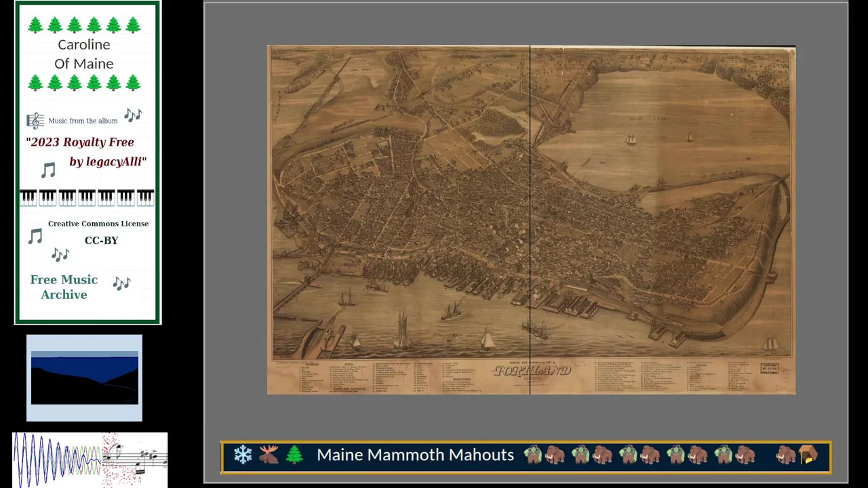Click the pine tree icon beside the moose
Screen dimensions: 868x488
click(294, 455)
